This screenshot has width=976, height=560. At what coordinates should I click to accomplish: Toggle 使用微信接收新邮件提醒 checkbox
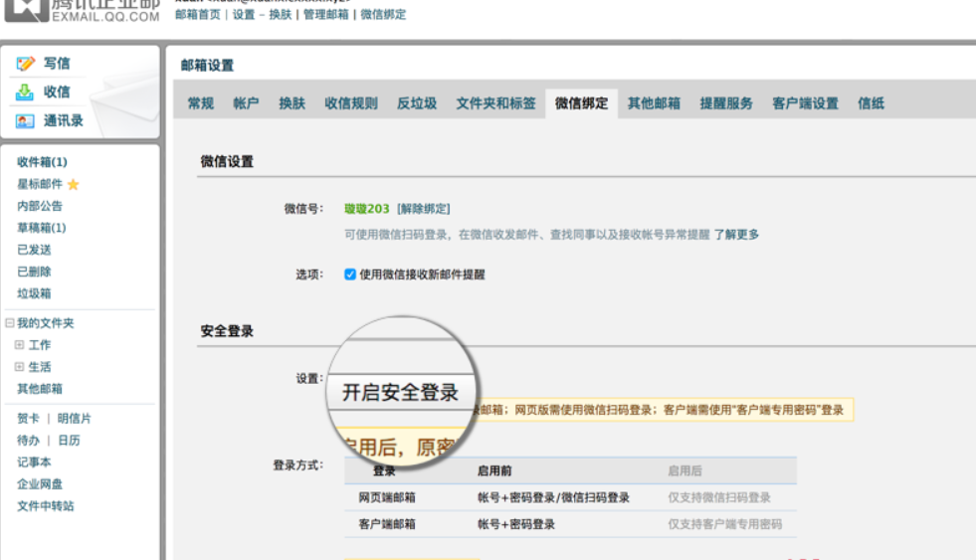click(350, 275)
